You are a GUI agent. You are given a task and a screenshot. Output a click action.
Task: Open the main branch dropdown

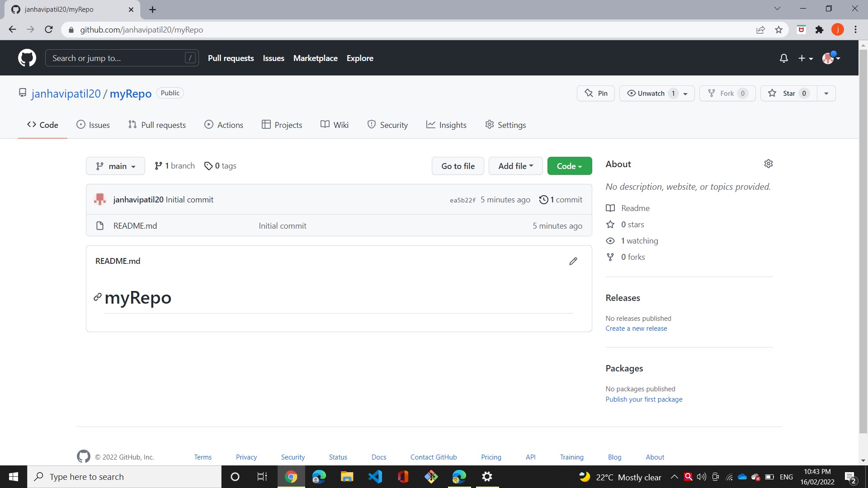pyautogui.click(x=115, y=166)
